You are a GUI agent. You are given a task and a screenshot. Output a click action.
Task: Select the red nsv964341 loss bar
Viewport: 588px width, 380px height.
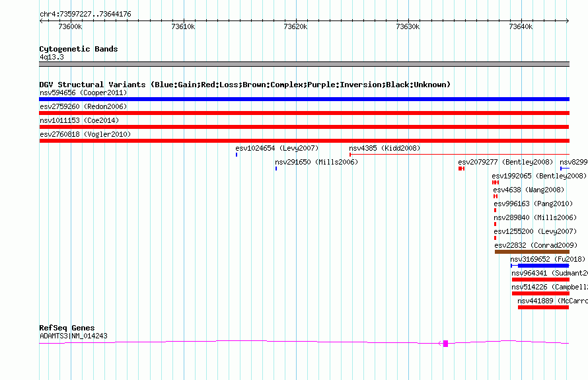pyautogui.click(x=540, y=280)
